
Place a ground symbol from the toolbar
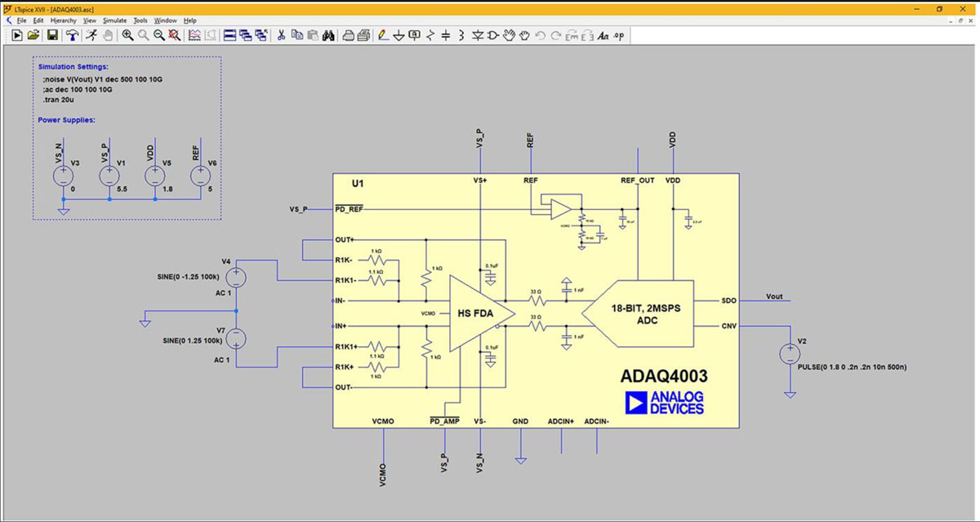[399, 35]
